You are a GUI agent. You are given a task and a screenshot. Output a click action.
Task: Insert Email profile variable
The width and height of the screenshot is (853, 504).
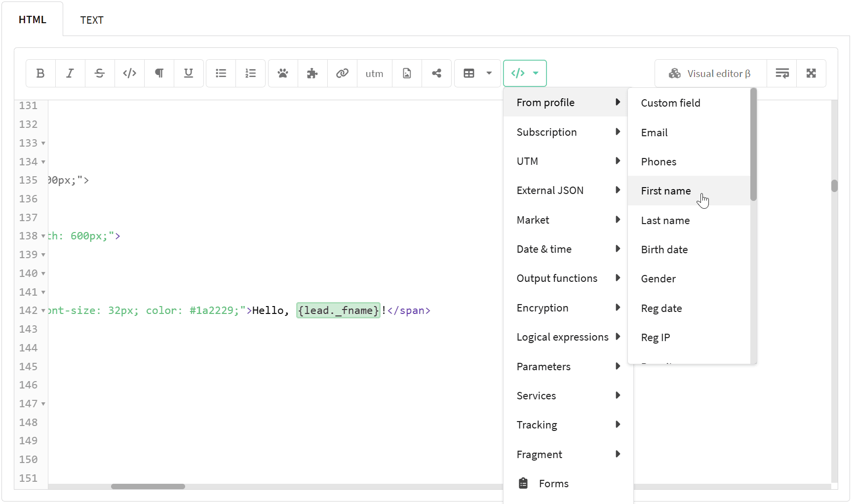coord(689,133)
